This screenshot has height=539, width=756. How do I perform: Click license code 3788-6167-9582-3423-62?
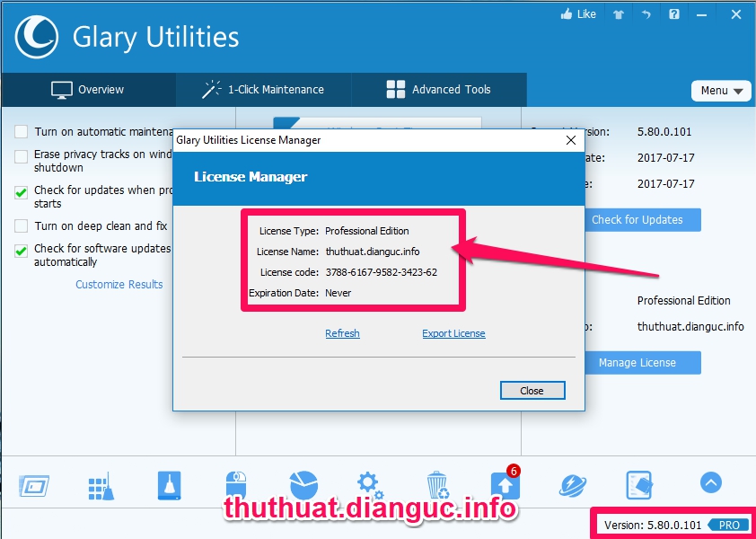382,272
